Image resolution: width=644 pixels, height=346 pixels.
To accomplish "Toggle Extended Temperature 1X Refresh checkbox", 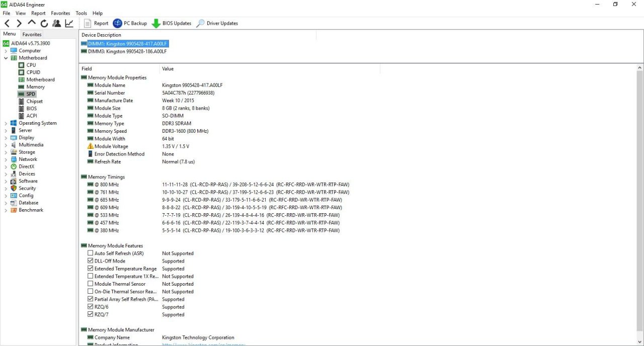I will tap(91, 276).
